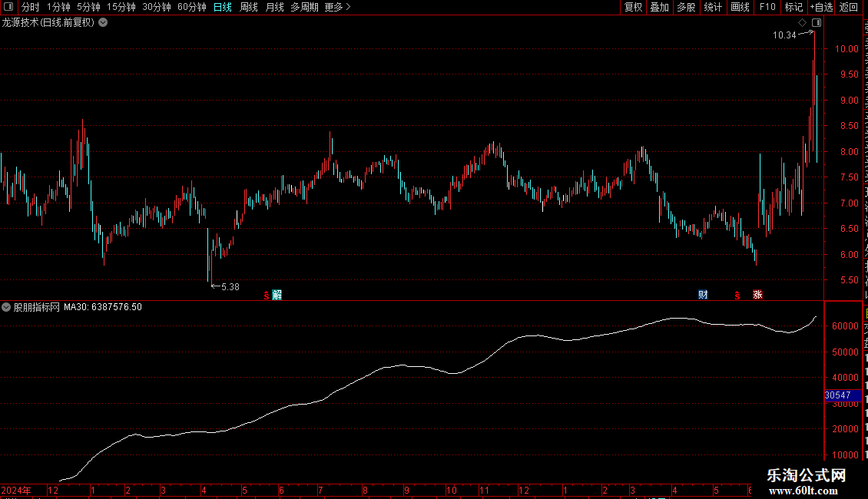
Task: Click the MA30: 6387576.50 indicator value
Action: click(x=103, y=307)
